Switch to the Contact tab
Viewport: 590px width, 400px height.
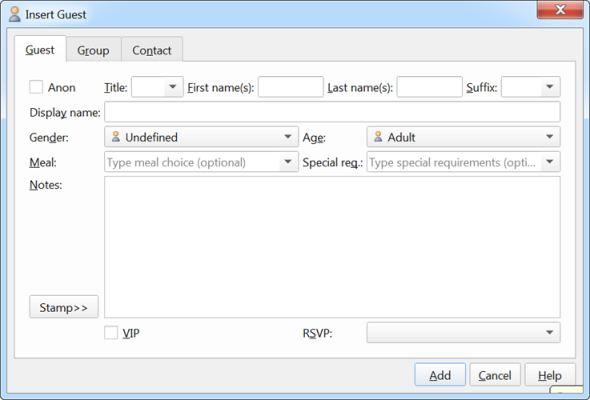pos(152,50)
